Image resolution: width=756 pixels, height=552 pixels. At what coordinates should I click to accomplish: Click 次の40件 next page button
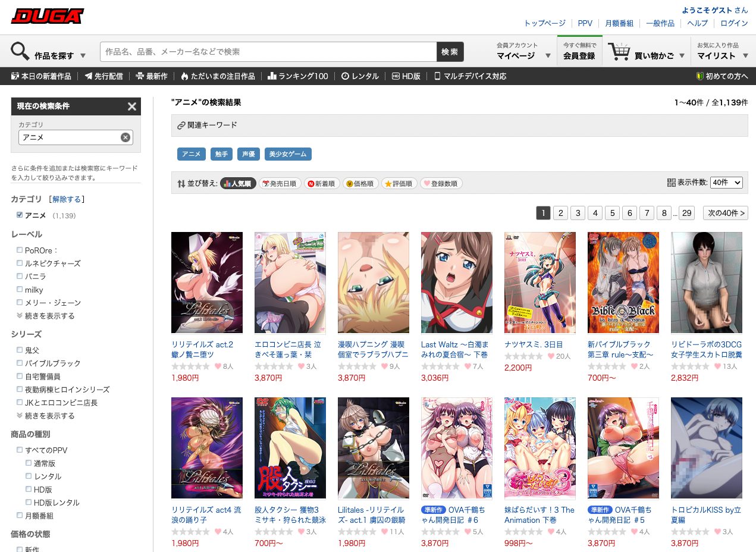tap(726, 213)
